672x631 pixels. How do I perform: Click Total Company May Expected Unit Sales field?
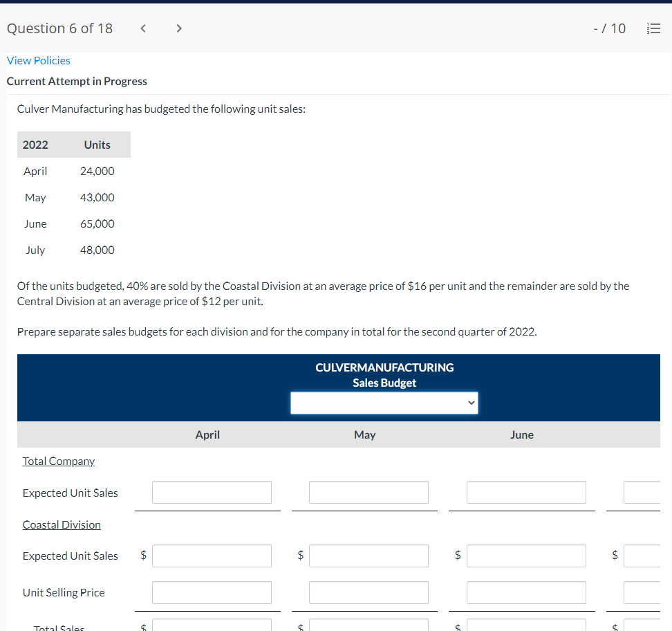pos(368,492)
